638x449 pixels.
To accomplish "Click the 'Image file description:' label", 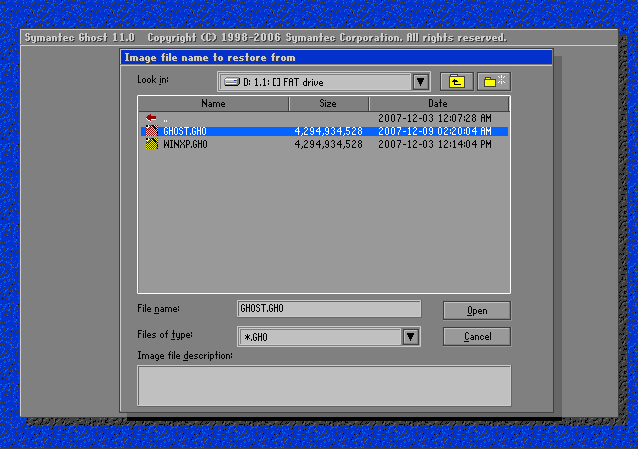I will click(185, 356).
